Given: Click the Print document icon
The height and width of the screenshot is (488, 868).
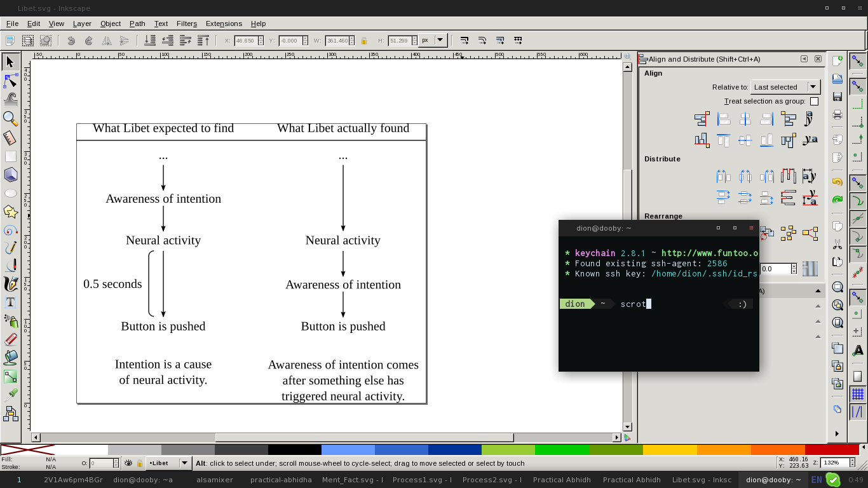Looking at the screenshot, I should [837, 115].
